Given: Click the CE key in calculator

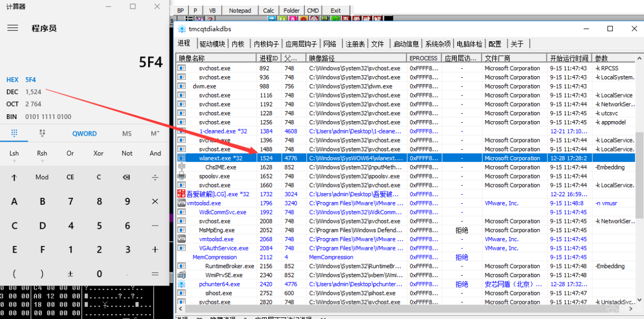Looking at the screenshot, I should [x=70, y=177].
